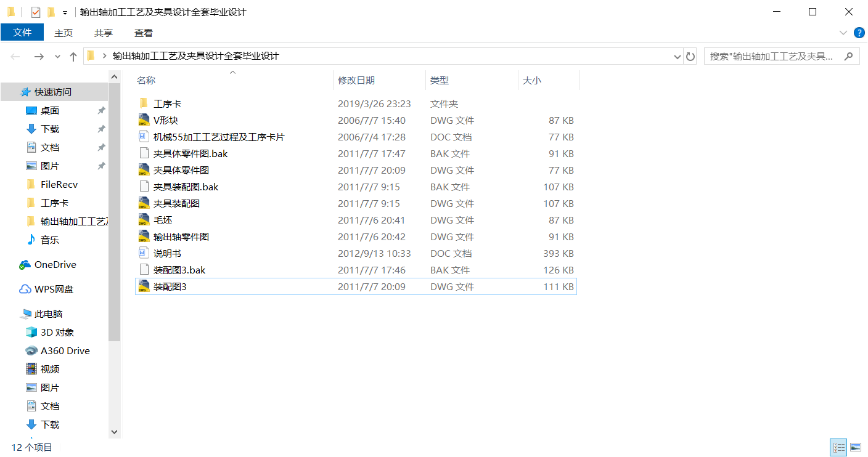Viewport: 868px width, 457px height.
Task: Click the Properties checkmark icon in title bar
Action: [36, 12]
